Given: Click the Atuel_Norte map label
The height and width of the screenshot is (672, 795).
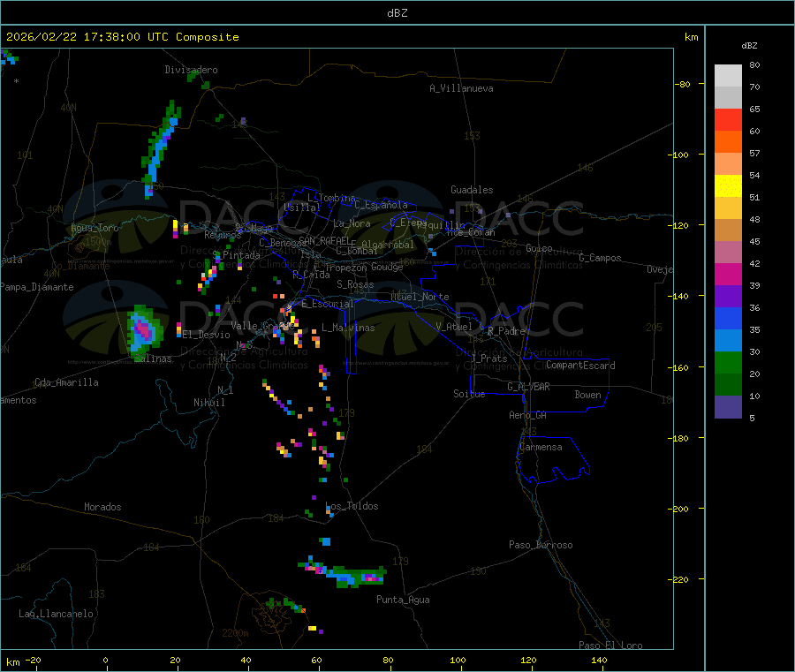Looking at the screenshot, I should (x=420, y=297).
